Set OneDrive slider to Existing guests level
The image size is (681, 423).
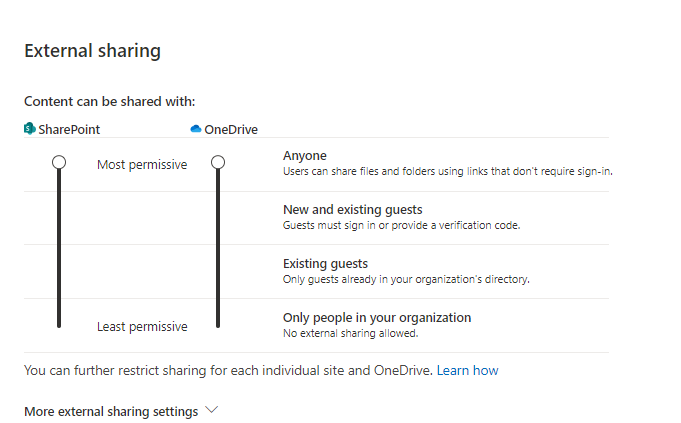[x=218, y=271]
